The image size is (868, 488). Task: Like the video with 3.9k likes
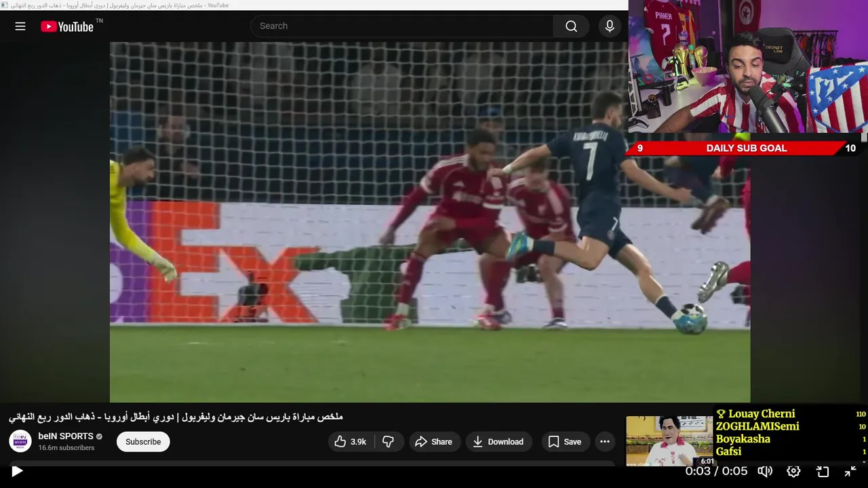[x=351, y=442]
